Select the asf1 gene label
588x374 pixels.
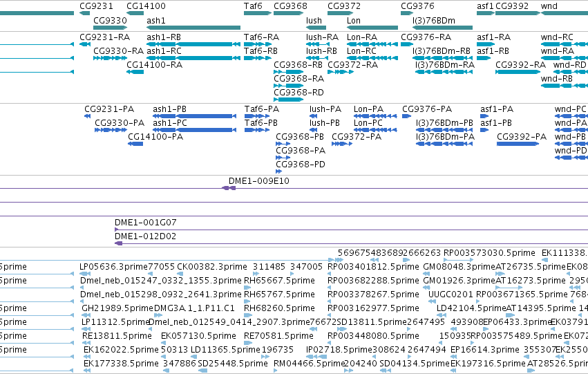[x=485, y=6]
